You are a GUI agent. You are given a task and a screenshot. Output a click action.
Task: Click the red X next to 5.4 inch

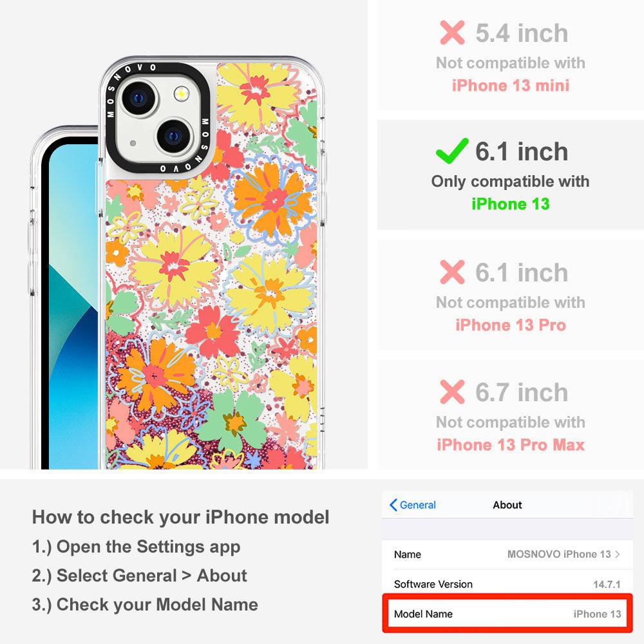(x=452, y=32)
